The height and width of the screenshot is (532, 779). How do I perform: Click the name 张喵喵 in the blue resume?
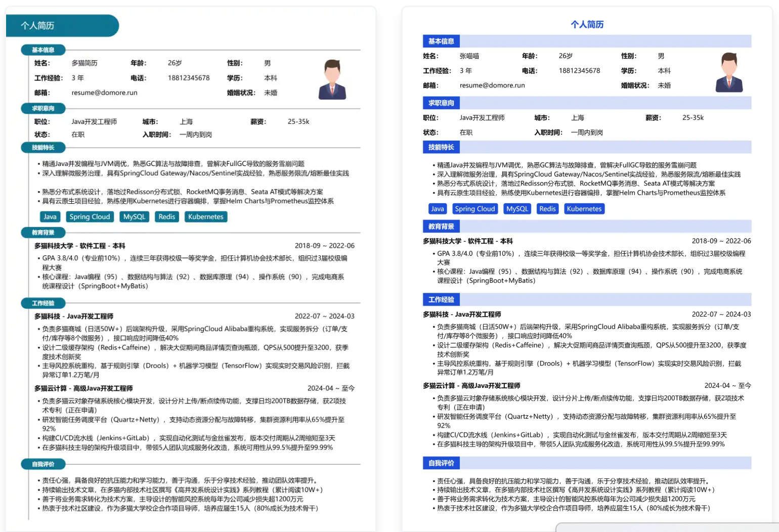[469, 56]
